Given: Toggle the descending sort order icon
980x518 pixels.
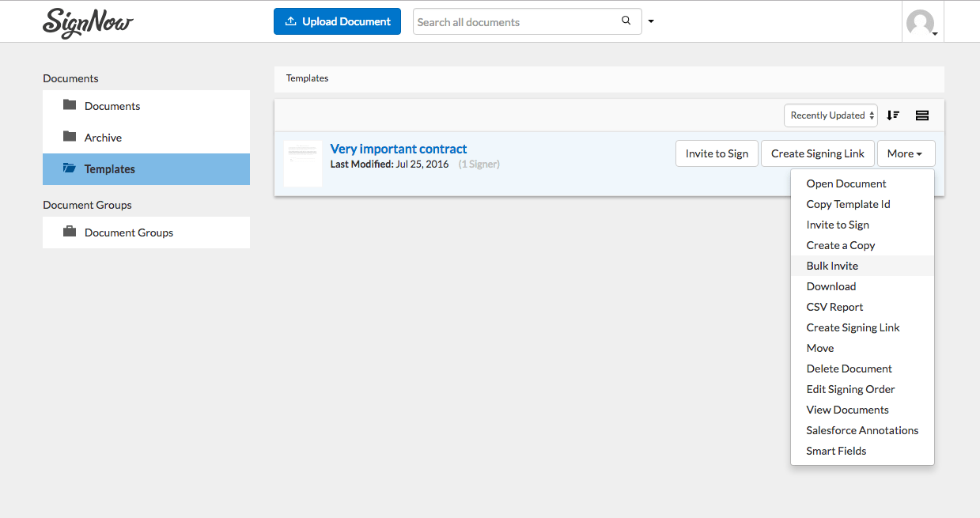Looking at the screenshot, I should (x=892, y=115).
